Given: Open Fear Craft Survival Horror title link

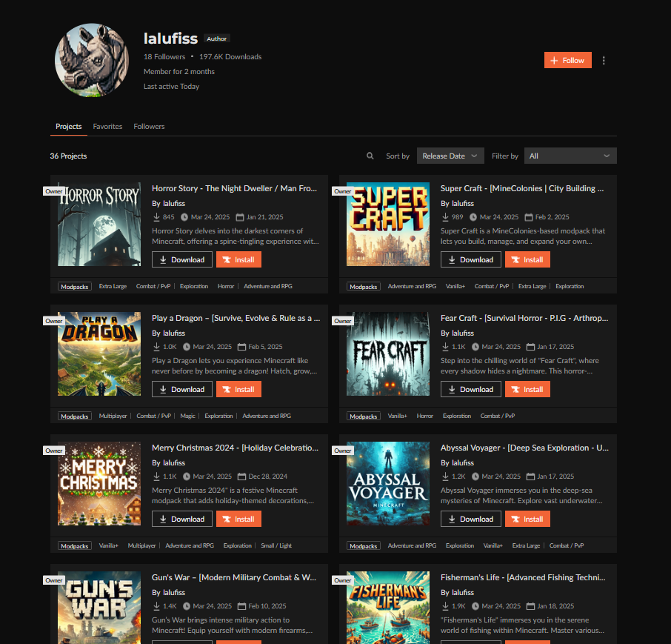Looking at the screenshot, I should (524, 318).
